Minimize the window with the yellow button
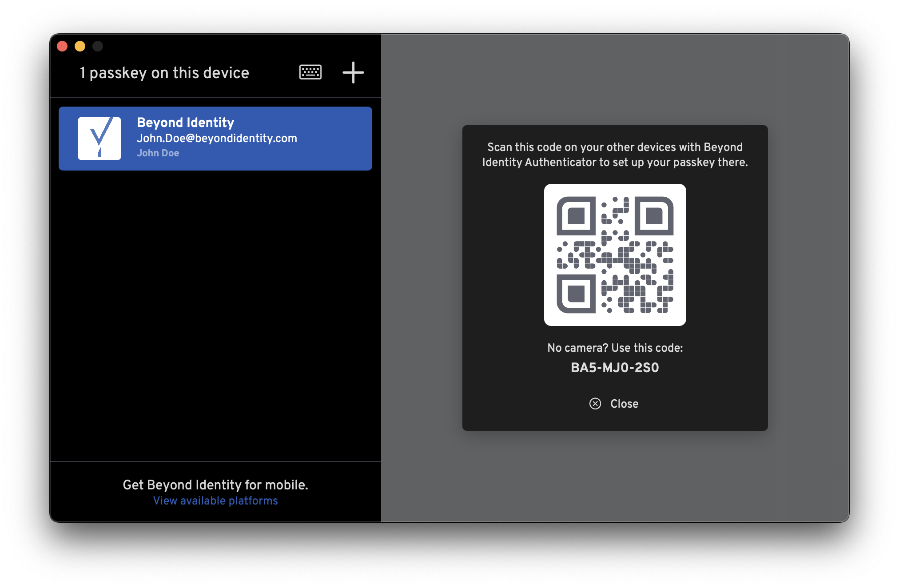 [x=80, y=46]
